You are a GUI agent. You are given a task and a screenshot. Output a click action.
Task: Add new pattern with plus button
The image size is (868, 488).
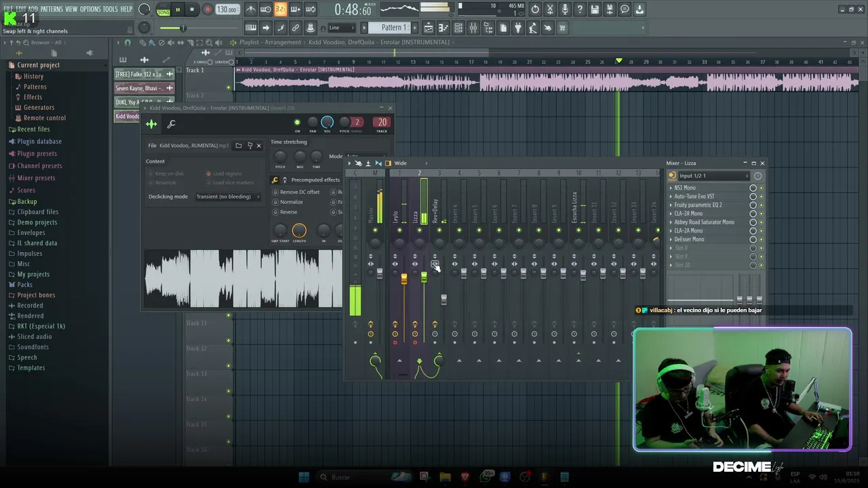[415, 28]
